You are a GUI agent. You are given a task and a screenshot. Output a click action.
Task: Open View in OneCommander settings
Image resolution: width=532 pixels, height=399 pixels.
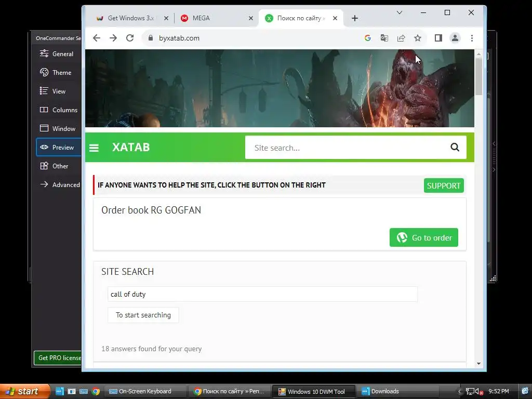[58, 91]
